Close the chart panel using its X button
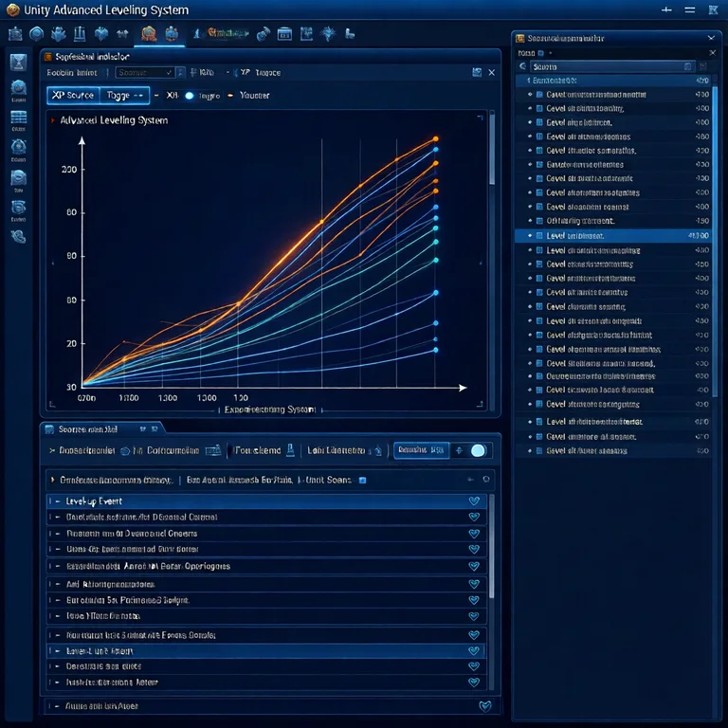 [x=492, y=72]
